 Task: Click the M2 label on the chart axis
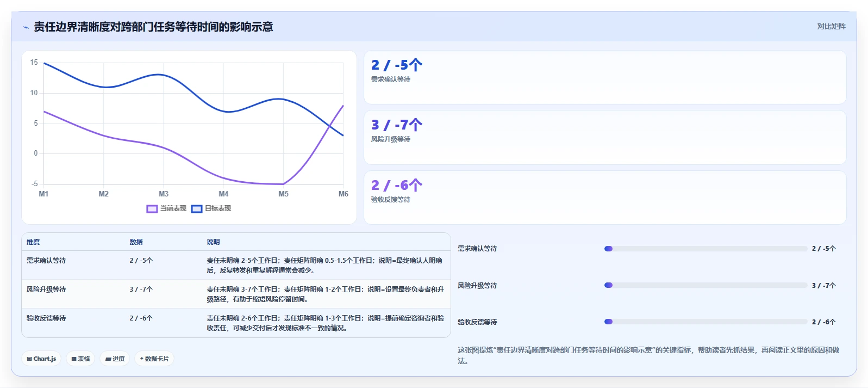(x=104, y=194)
